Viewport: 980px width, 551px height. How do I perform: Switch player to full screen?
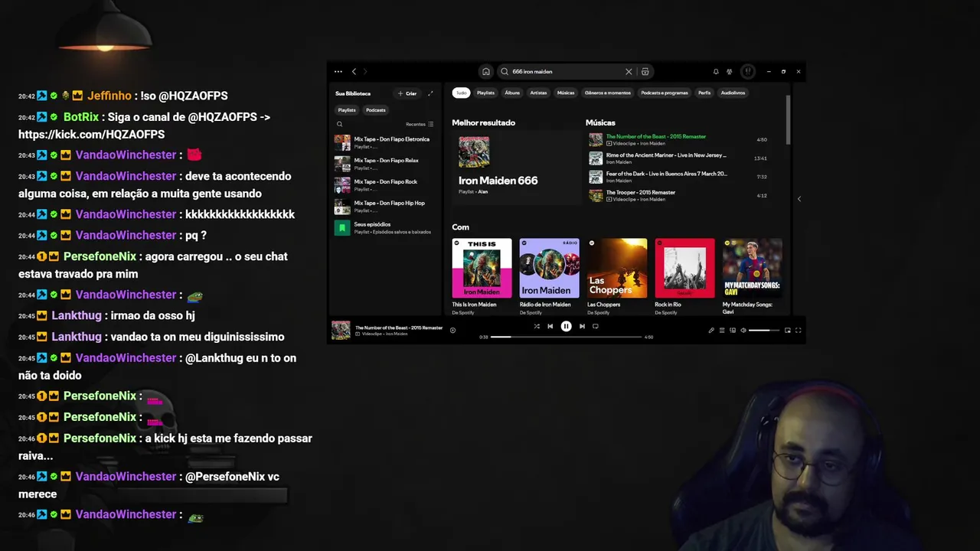(798, 331)
